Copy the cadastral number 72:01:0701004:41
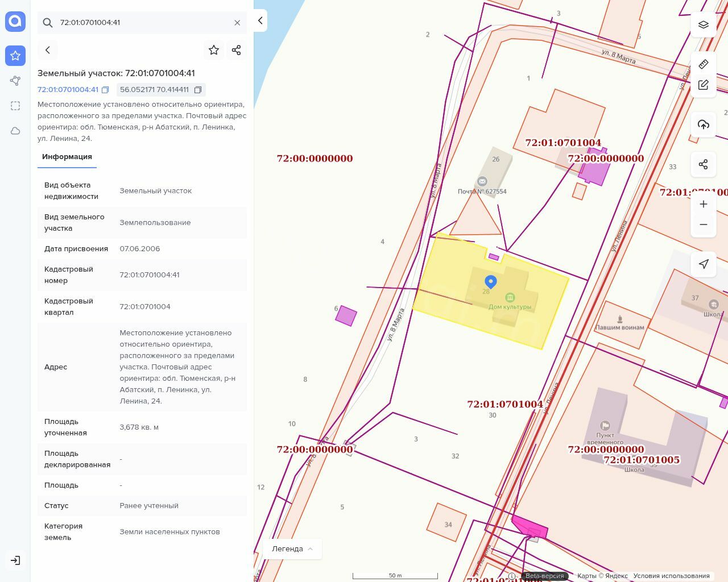 pyautogui.click(x=105, y=90)
